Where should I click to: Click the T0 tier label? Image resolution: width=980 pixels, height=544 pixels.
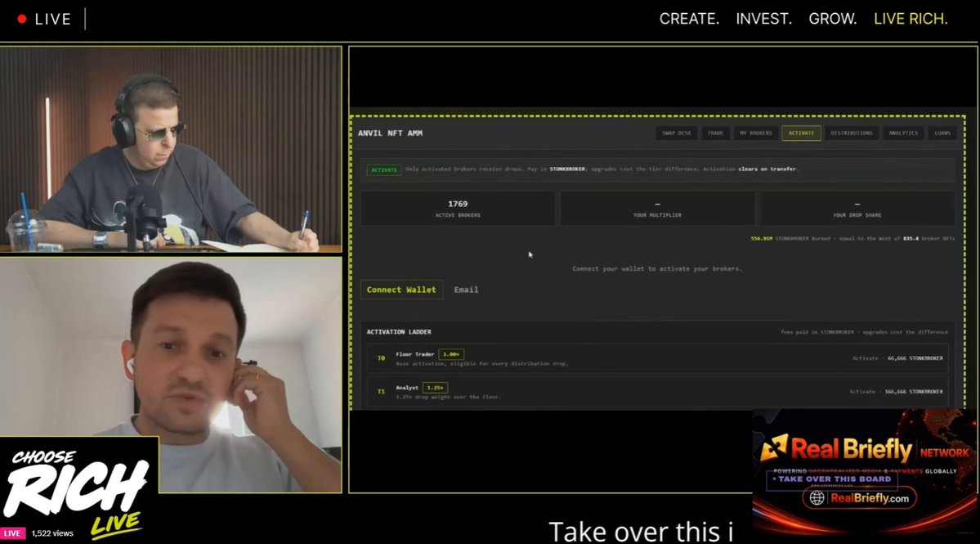pyautogui.click(x=381, y=358)
